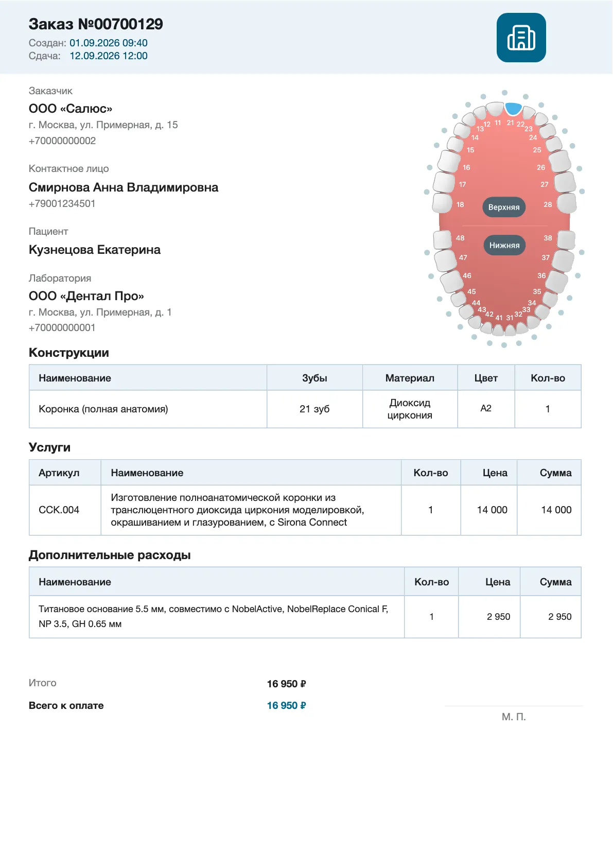613x868 pixels.
Task: Click customer name ООО «Салюс»
Action: pyautogui.click(x=71, y=109)
